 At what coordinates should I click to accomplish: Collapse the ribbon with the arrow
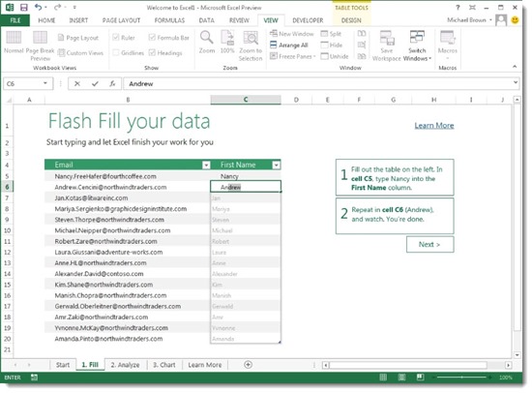(515, 67)
